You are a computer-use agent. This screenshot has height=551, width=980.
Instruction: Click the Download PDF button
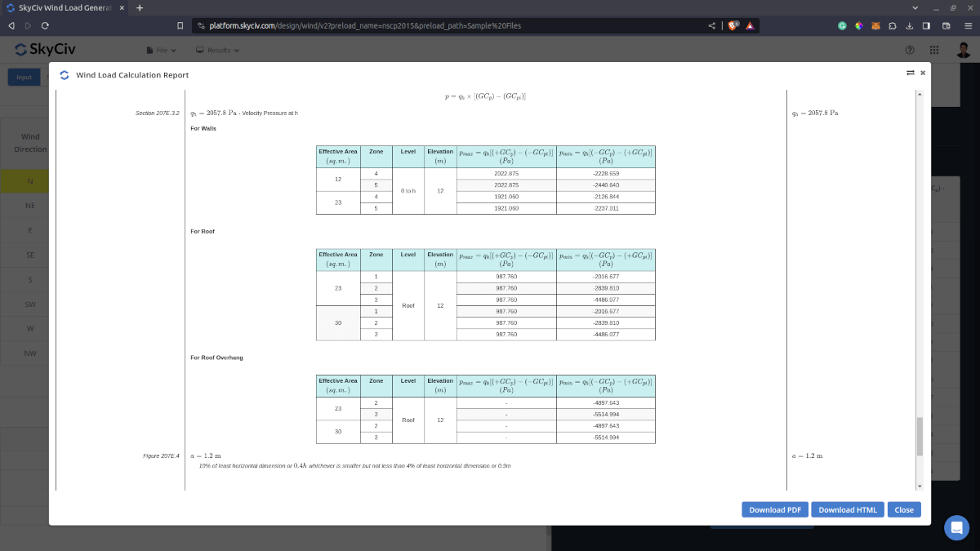pyautogui.click(x=774, y=509)
